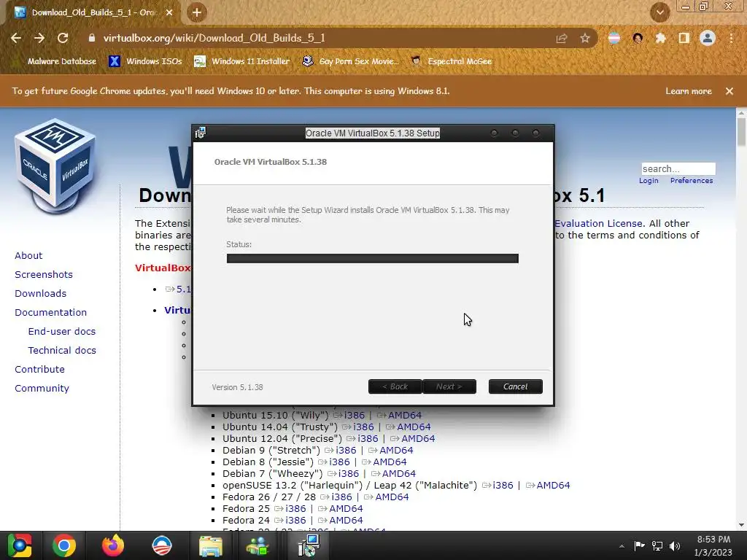Viewport: 747px width, 560px height.
Task: Download Ubuntu 14.04 Trusty AMD64
Action: pos(414,427)
